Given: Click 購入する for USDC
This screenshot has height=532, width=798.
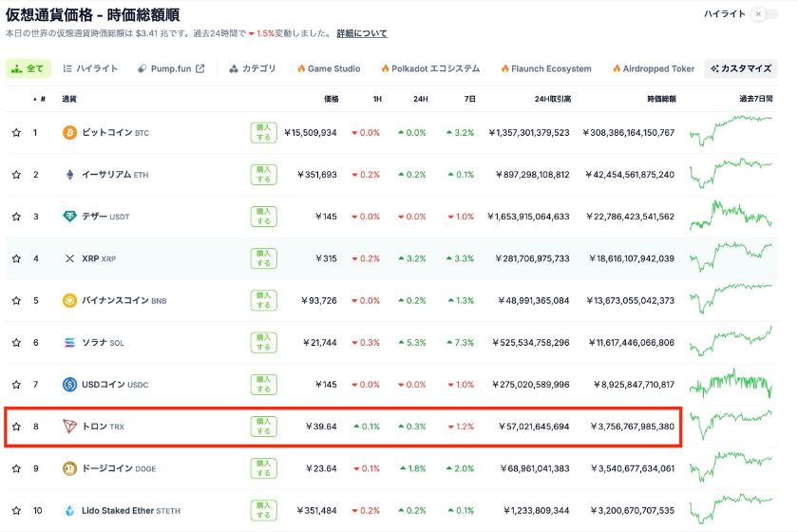Looking at the screenshot, I should [x=264, y=385].
